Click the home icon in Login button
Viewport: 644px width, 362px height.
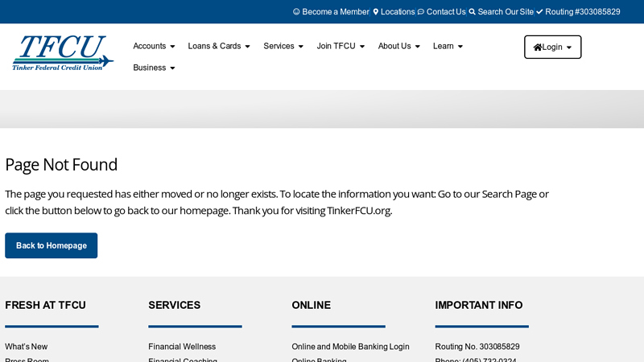538,47
